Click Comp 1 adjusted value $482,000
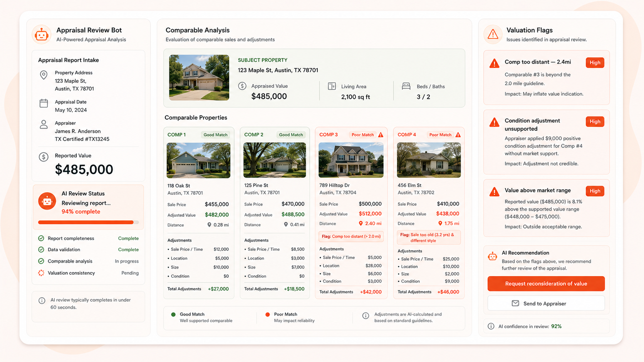 tap(217, 215)
